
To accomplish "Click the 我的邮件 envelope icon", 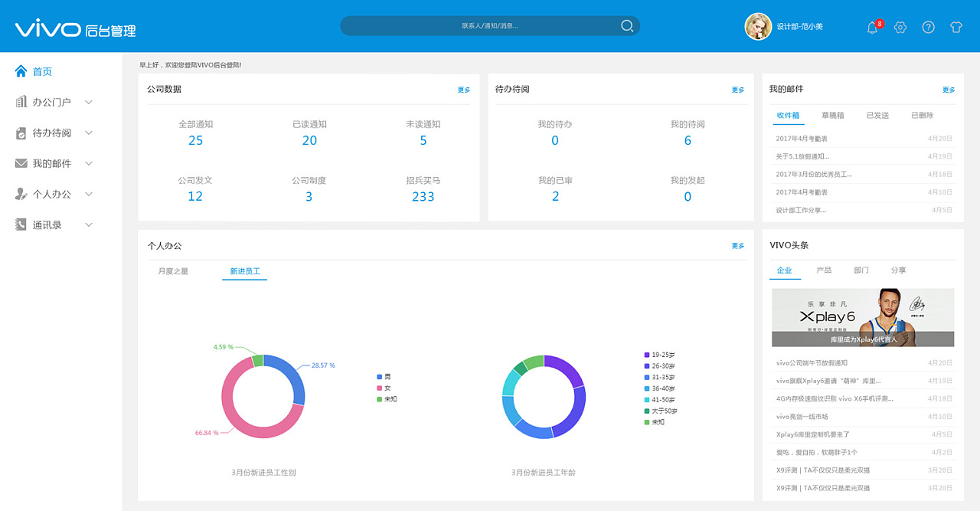I will 21,163.
